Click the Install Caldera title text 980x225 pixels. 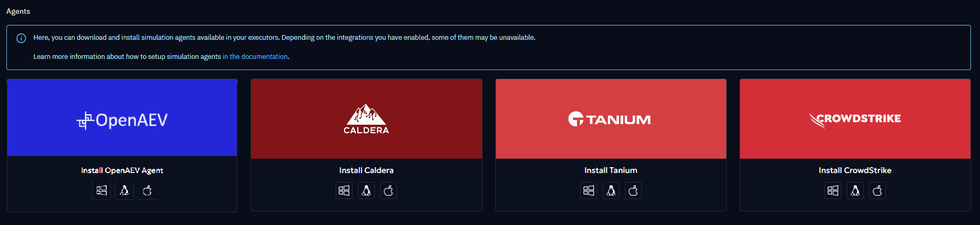pos(366,170)
